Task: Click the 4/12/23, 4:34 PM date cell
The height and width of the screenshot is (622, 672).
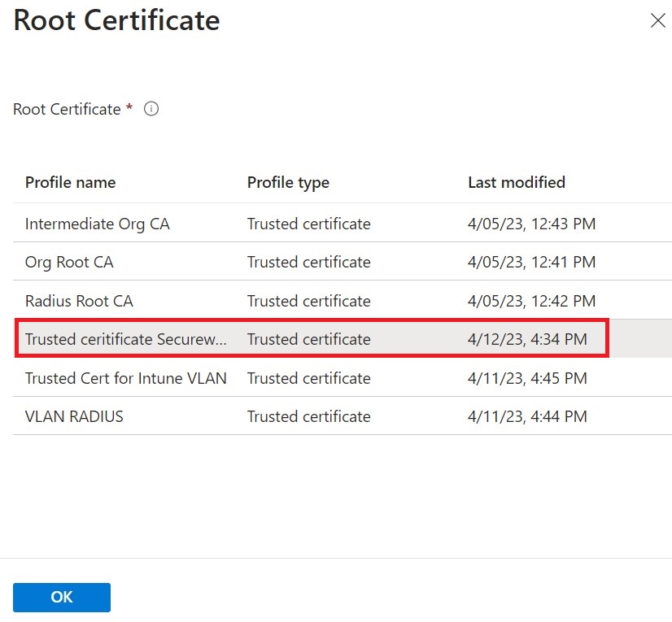Action: 527,339
